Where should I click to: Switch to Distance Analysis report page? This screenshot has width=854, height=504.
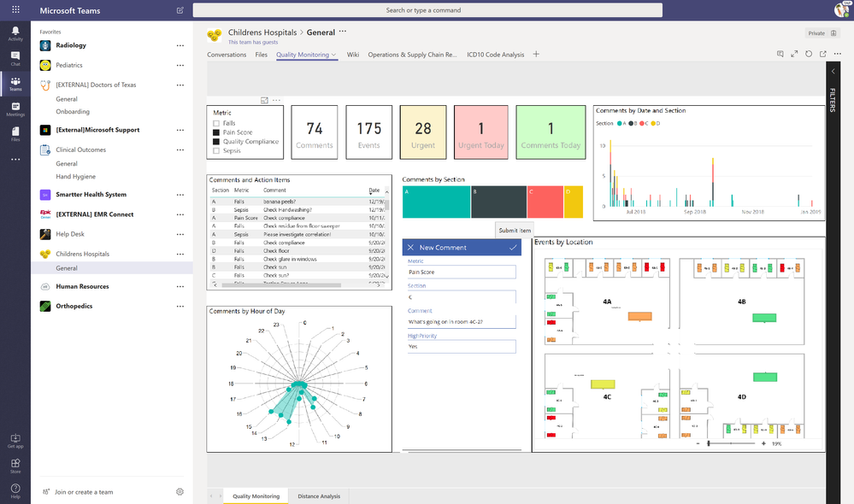click(x=319, y=496)
